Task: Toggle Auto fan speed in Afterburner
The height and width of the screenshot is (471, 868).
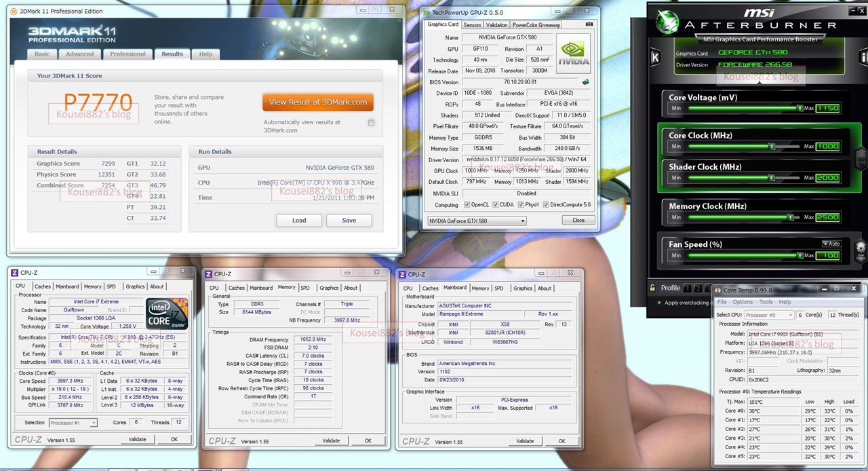Action: pyautogui.click(x=831, y=244)
